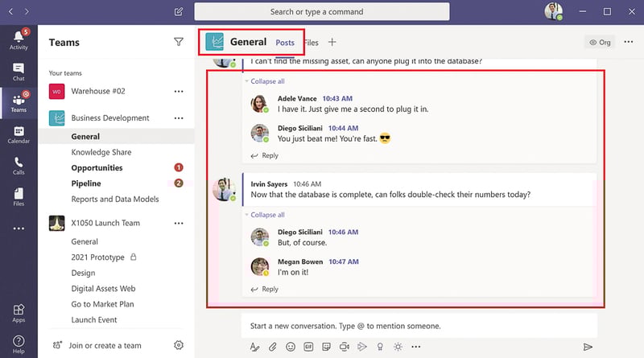Open the Format text tool

coord(254,347)
